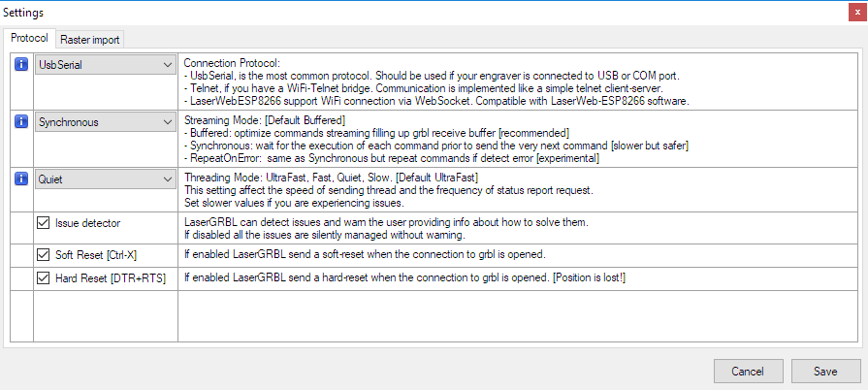Click the soft-reset explanation text

tap(365, 255)
